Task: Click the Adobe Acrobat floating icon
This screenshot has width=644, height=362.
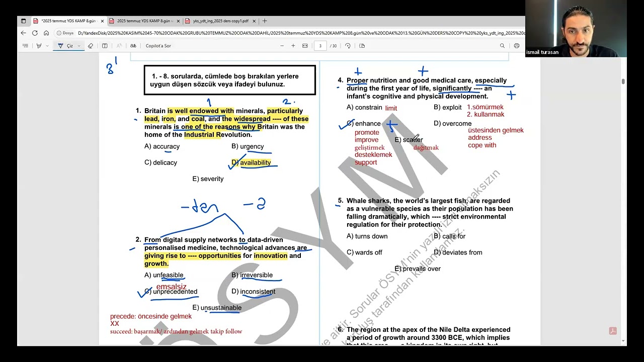Action: pos(613,331)
